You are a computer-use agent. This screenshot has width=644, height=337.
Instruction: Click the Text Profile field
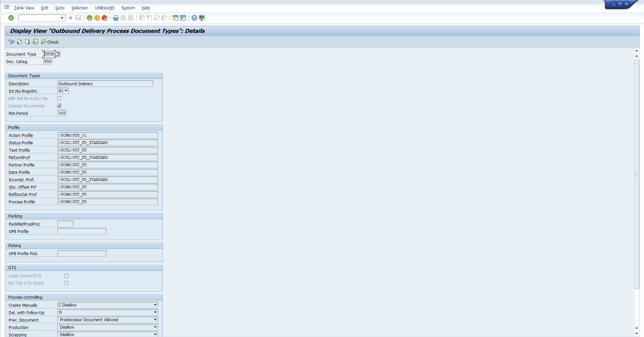point(108,150)
